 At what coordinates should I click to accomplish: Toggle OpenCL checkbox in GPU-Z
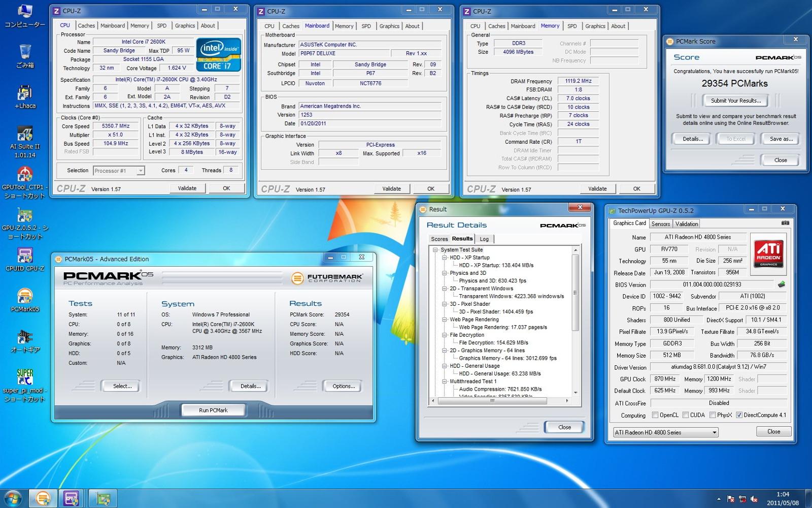655,415
